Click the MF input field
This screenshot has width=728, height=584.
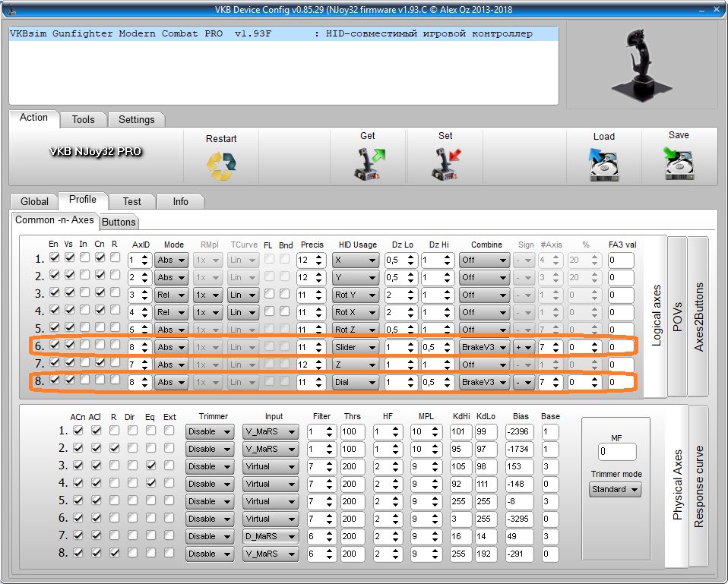point(616,452)
